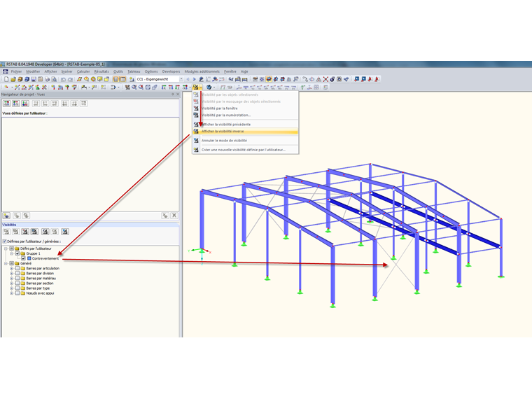Screen dimensions: 532x399
Task: Uncheck the Gruppe 1 checkbox
Action: tap(17, 253)
